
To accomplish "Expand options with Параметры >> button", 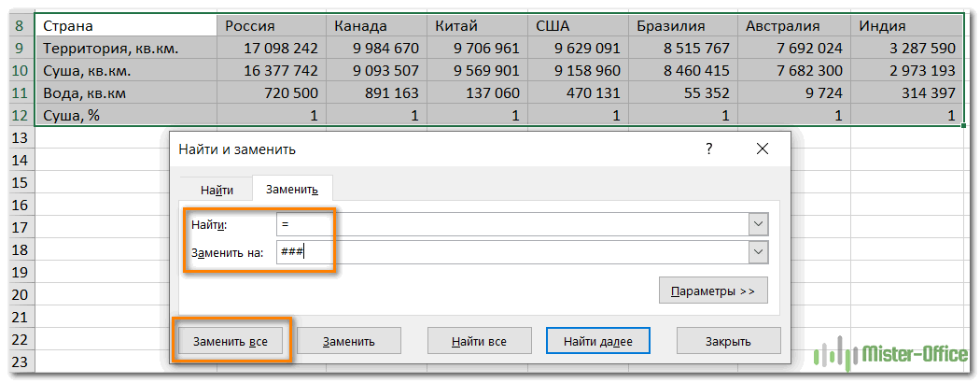I will 713,291.
